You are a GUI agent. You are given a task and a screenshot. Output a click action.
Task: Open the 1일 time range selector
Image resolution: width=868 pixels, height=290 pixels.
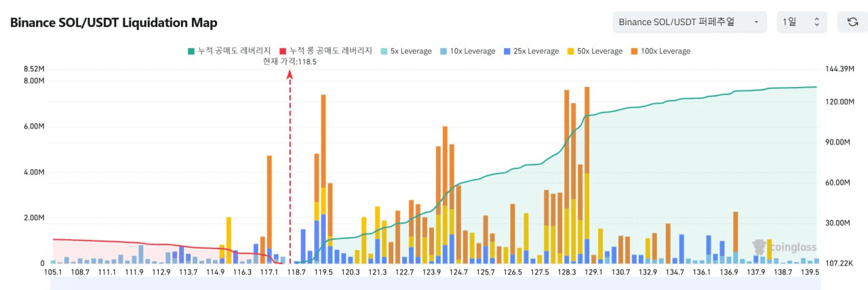[802, 22]
